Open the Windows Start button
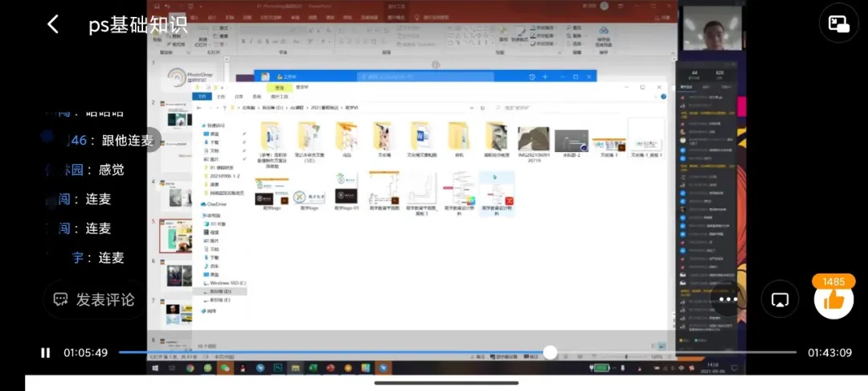This screenshot has width=868, height=391. (156, 368)
